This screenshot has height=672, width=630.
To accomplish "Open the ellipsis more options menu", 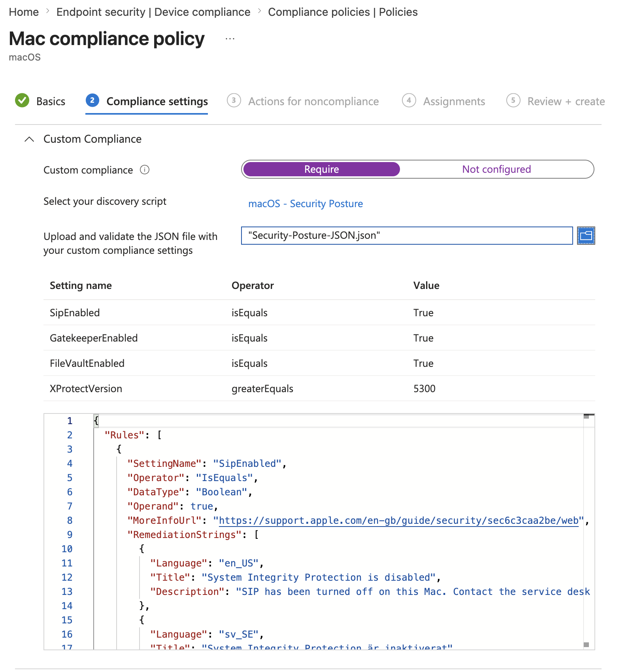I will point(230,39).
